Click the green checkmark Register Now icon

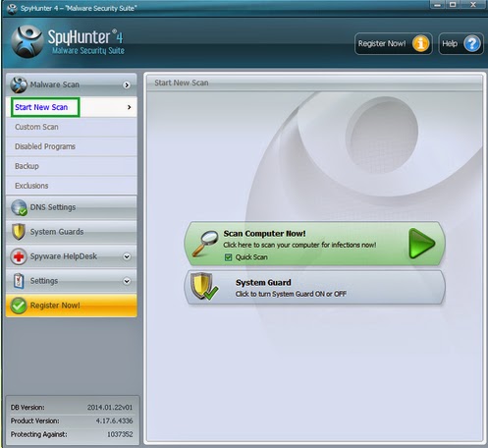19,306
